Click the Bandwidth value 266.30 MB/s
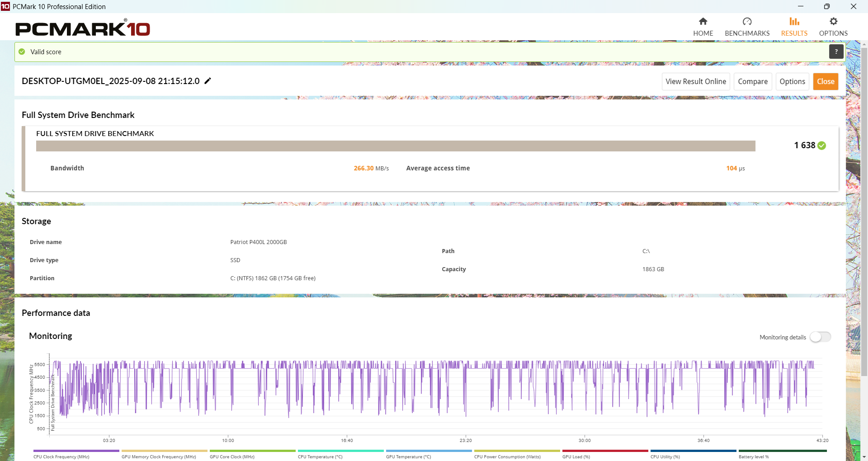 pyautogui.click(x=371, y=168)
